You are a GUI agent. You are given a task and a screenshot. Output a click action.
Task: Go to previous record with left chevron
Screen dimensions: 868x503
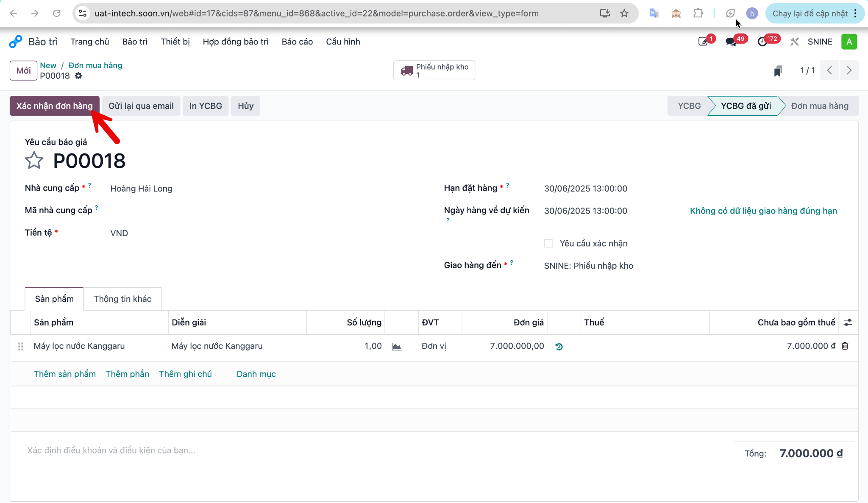pos(830,70)
